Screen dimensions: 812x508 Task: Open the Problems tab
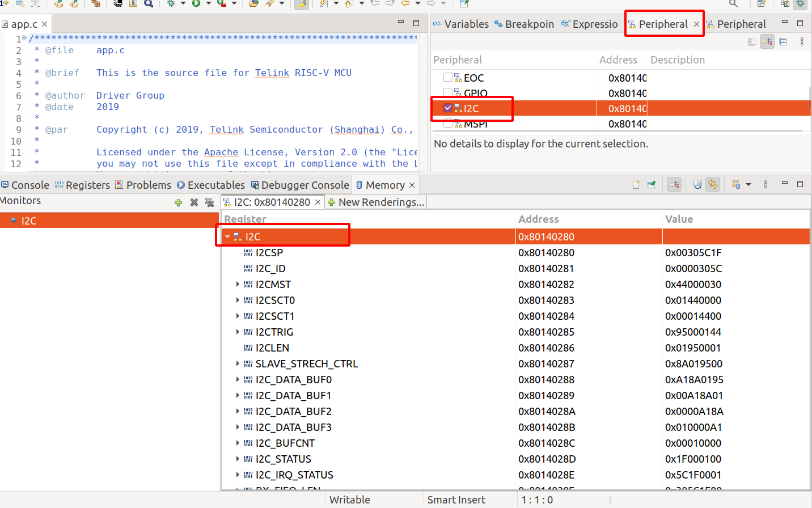click(143, 185)
